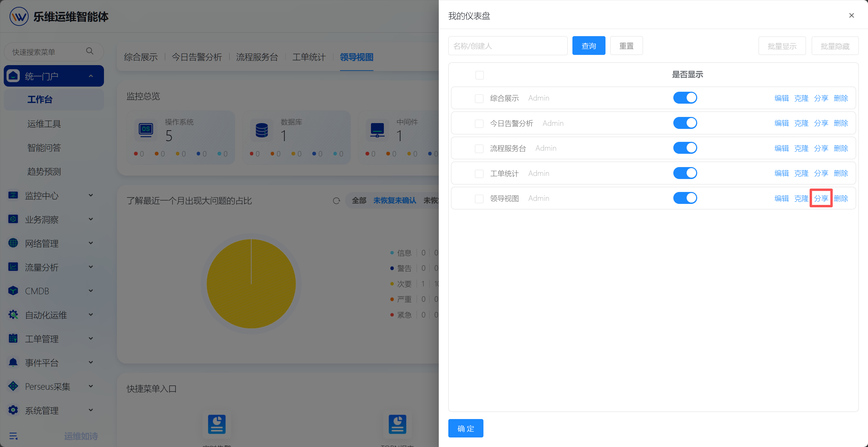
Task: Click the 工单管理 clipboard icon
Action: [x=13, y=339]
